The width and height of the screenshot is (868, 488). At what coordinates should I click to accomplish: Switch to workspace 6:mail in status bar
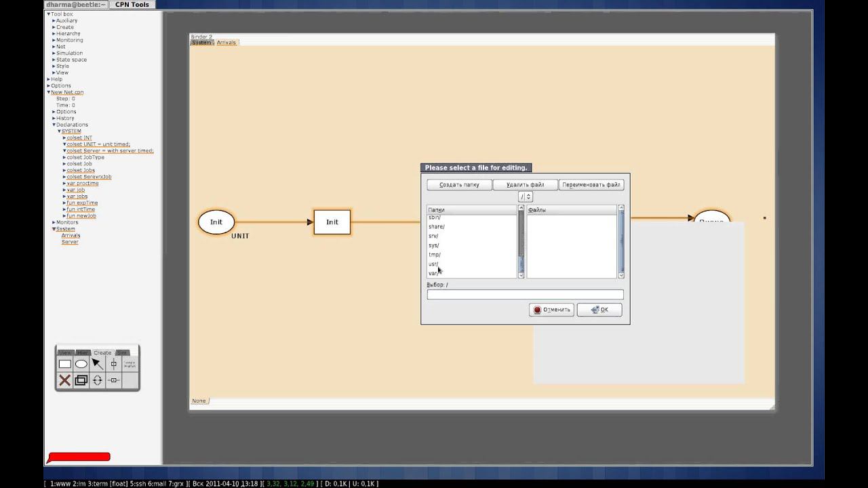coord(158,484)
